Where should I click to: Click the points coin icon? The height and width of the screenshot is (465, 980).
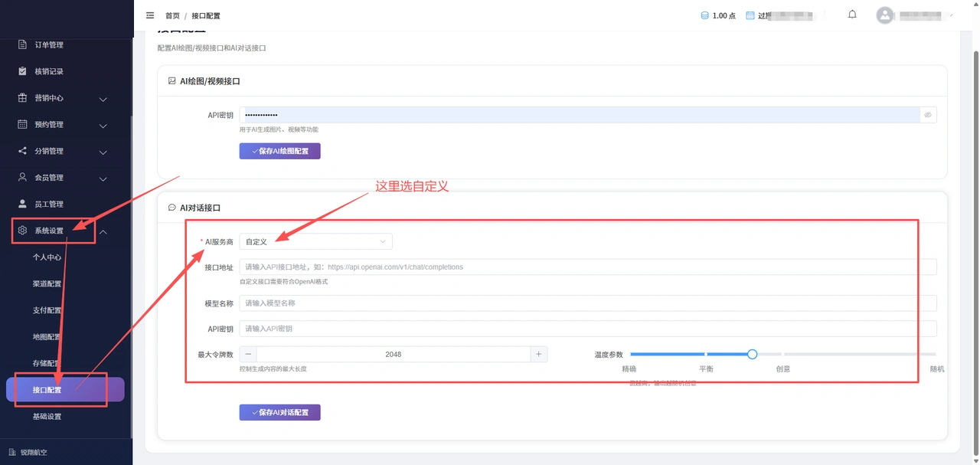point(704,15)
